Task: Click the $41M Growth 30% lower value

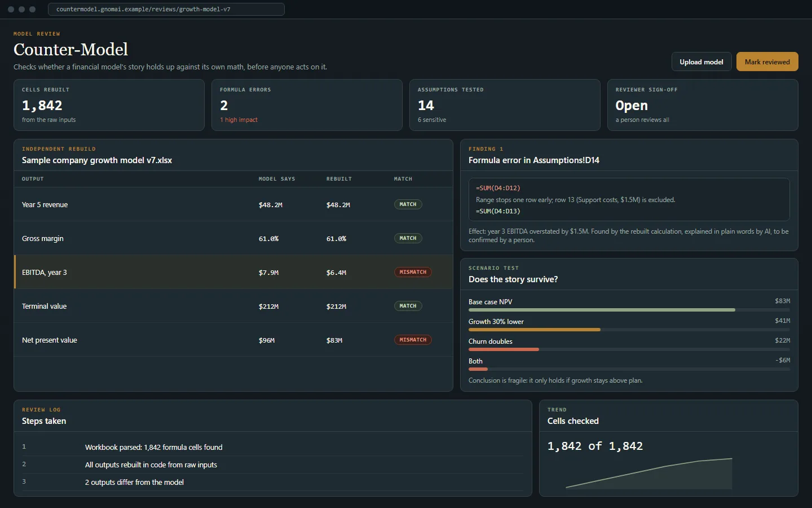Action: (x=783, y=321)
